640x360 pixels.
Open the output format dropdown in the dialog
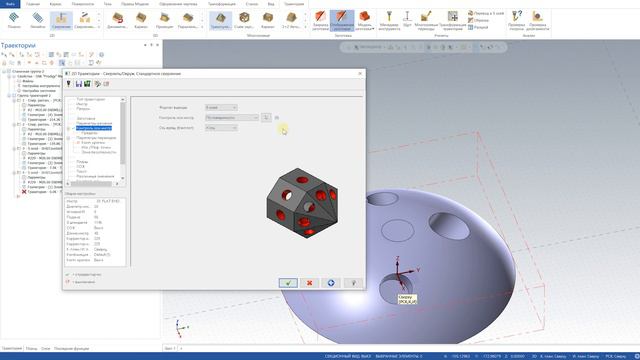[221, 107]
